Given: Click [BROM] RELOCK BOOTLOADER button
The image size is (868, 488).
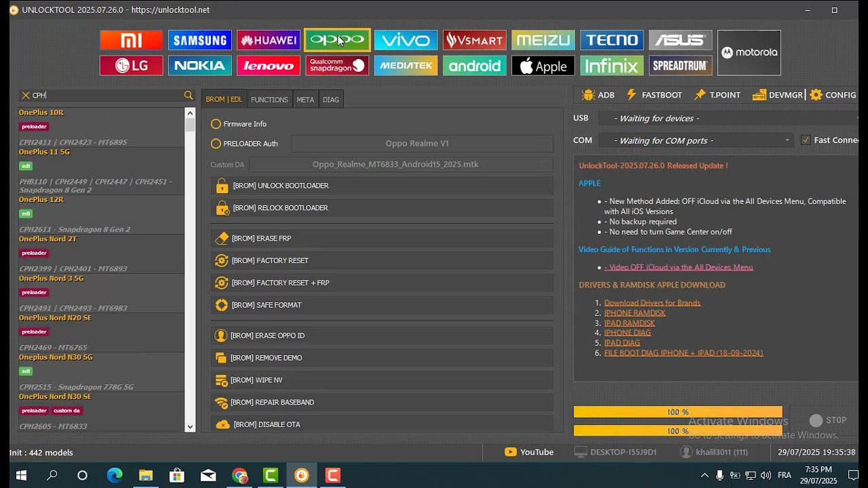Looking at the screenshot, I should coord(382,208).
